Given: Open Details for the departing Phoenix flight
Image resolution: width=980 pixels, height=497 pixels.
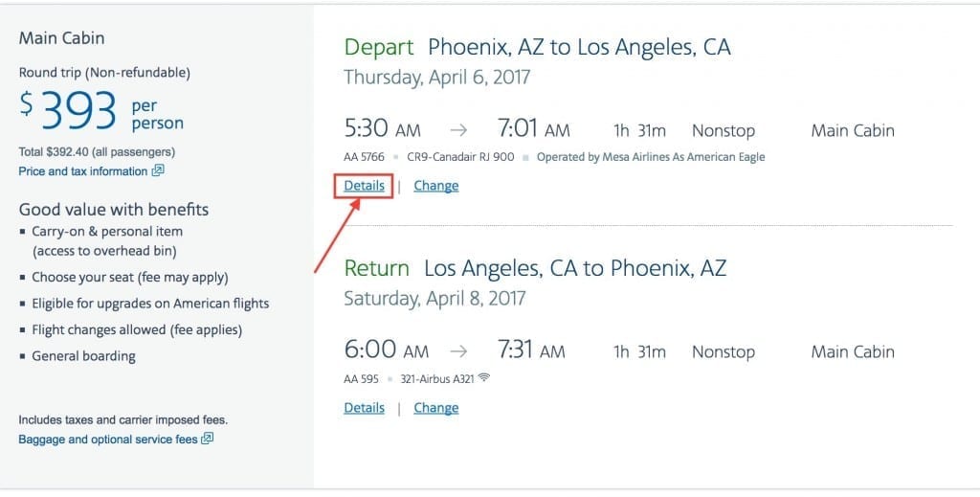Looking at the screenshot, I should (x=364, y=186).
